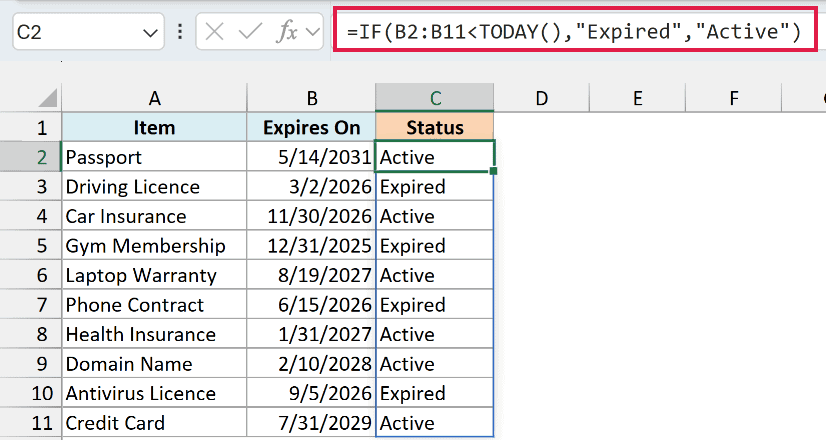
Task: Click the date cell 1/31/2027
Action: tap(311, 334)
